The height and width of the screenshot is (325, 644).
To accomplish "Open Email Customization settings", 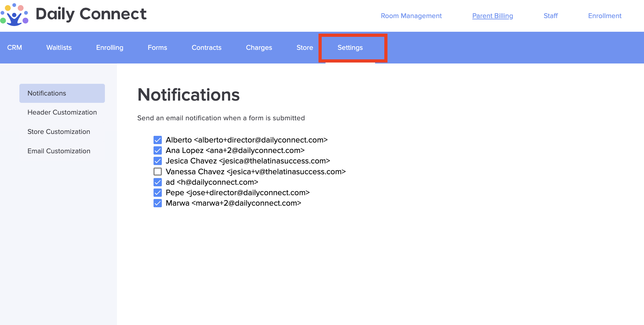I will (59, 151).
